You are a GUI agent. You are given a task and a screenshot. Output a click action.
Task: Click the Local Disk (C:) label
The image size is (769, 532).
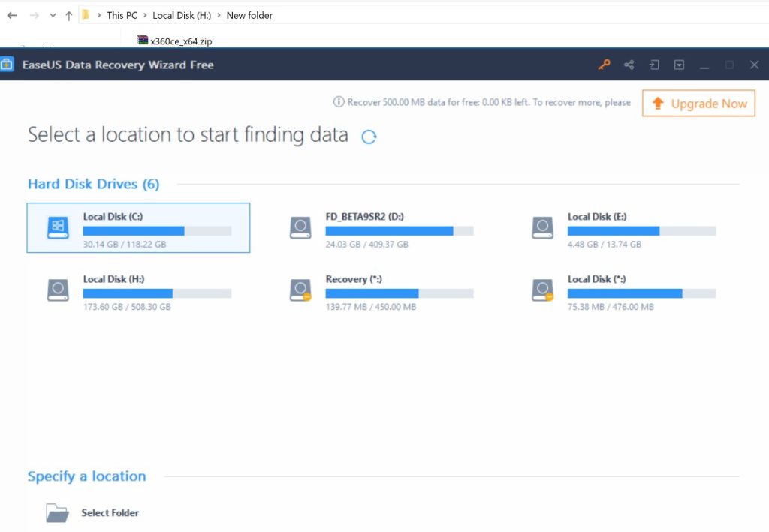(113, 217)
